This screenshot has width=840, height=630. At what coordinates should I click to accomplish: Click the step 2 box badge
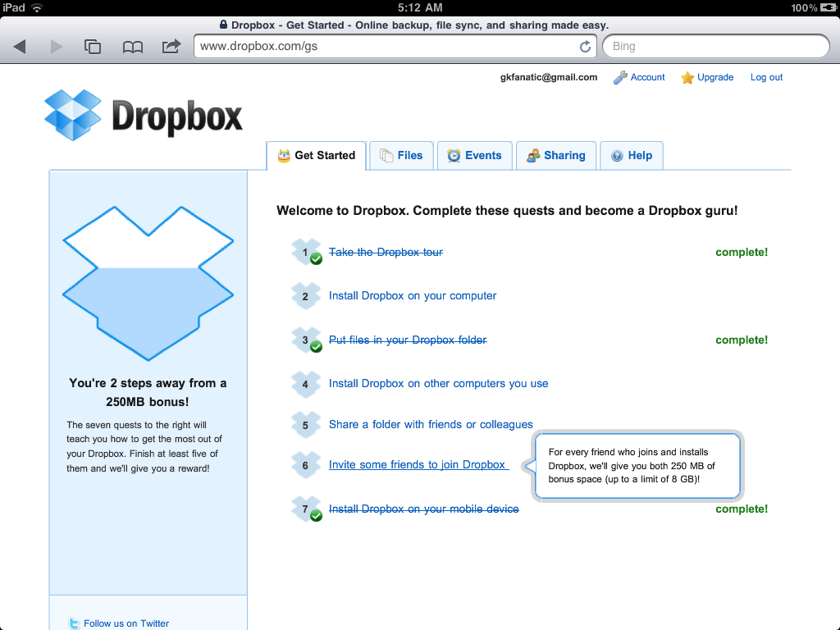pos(304,296)
